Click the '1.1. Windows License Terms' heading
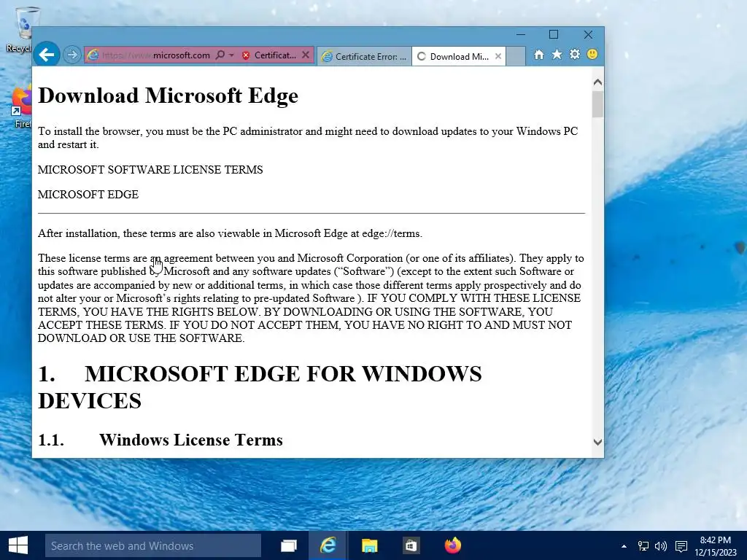The height and width of the screenshot is (560, 747). click(160, 440)
